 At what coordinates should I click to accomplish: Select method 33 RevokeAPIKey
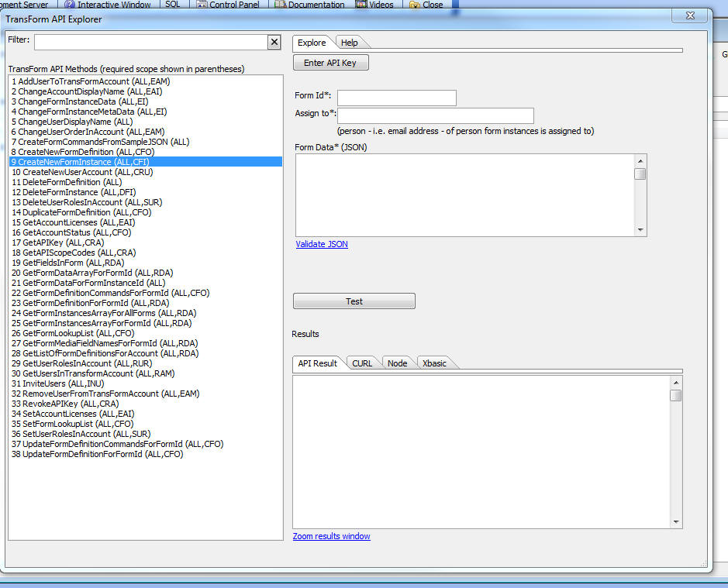145,404
